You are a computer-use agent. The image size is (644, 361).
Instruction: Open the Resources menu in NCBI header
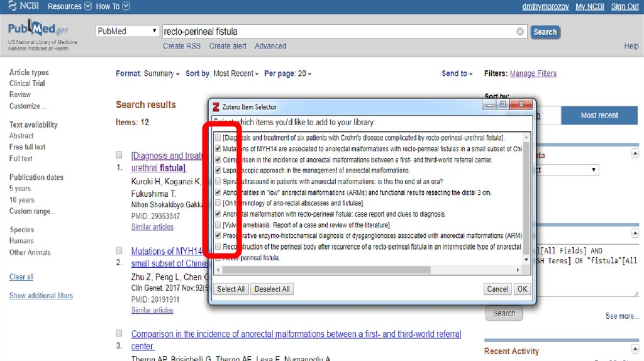coord(69,6)
